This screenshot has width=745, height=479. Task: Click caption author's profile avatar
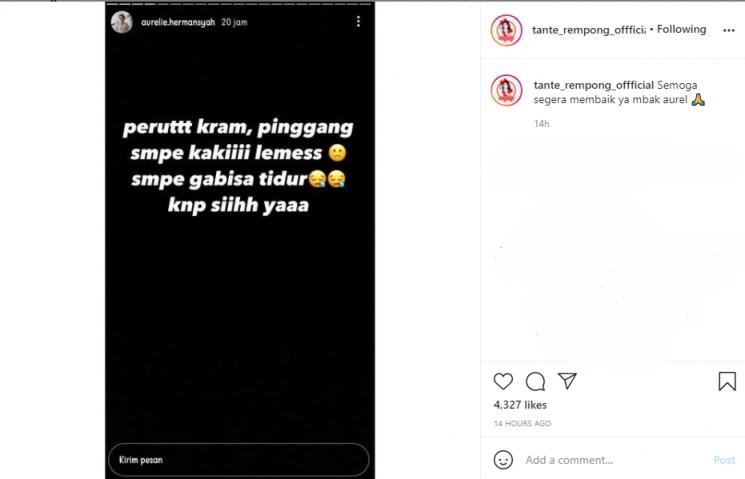pos(506,90)
